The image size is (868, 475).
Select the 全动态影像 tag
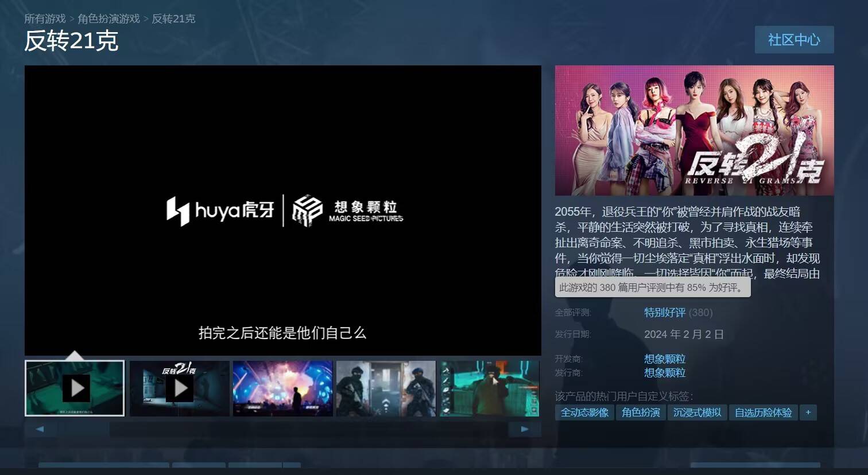click(x=584, y=412)
